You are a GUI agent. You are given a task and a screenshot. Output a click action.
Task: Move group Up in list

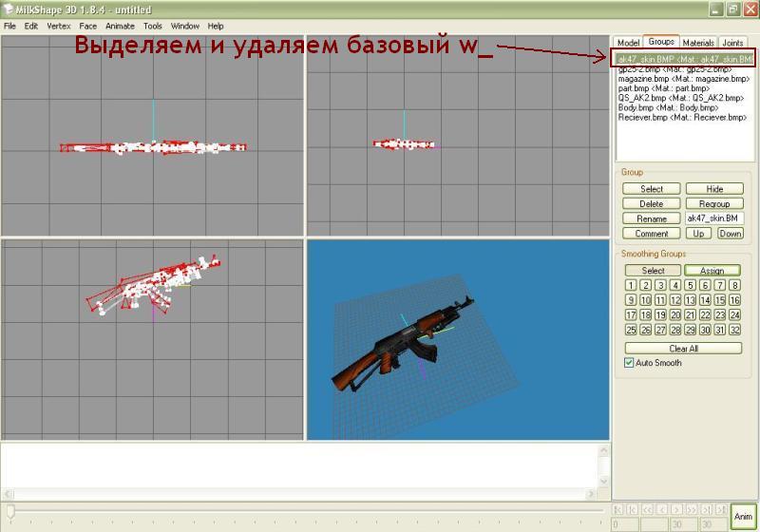pyautogui.click(x=699, y=233)
